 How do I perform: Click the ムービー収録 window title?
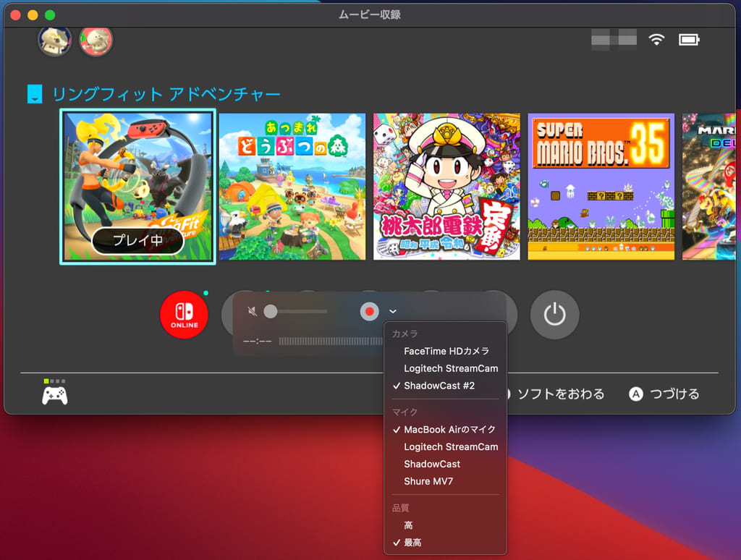(370, 14)
